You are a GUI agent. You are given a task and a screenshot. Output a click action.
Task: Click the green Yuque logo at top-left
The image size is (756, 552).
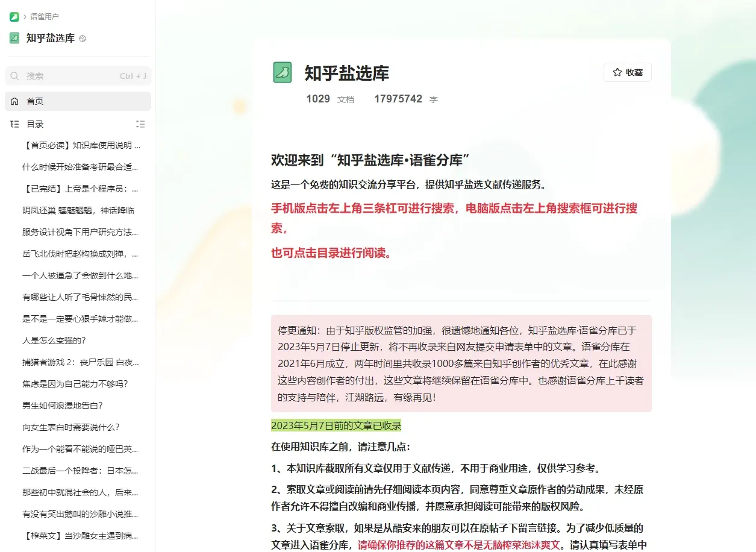pos(14,16)
